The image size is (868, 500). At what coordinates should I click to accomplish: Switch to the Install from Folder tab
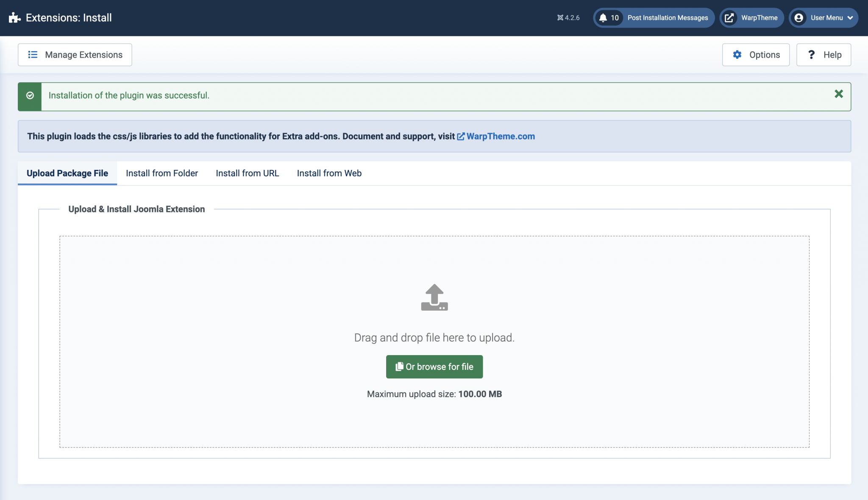(161, 173)
